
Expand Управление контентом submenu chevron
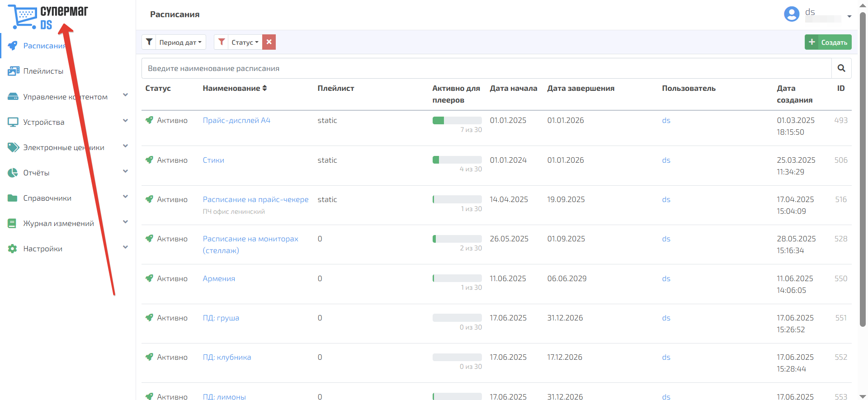click(126, 95)
